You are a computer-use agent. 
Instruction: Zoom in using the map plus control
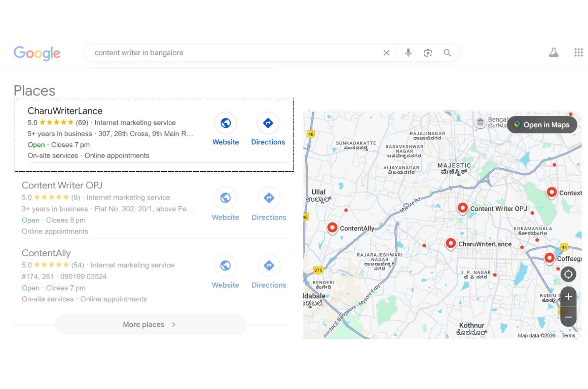click(568, 296)
